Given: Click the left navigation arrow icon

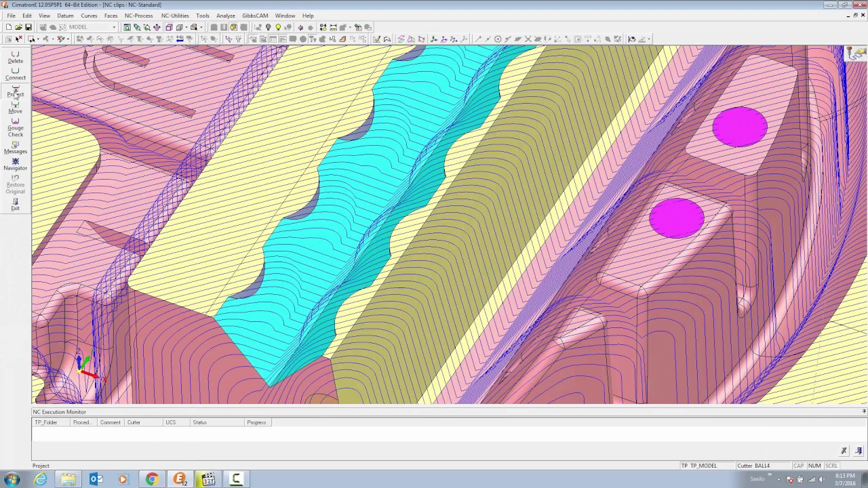Looking at the screenshot, I should tap(300, 27).
